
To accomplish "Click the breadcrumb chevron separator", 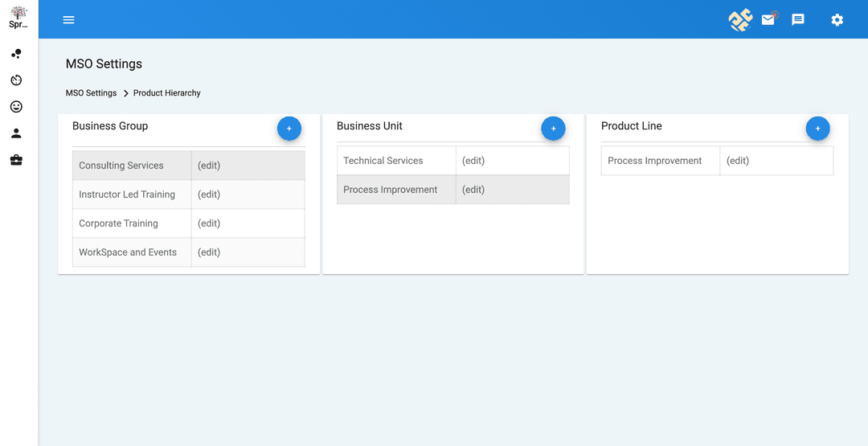I will (125, 93).
